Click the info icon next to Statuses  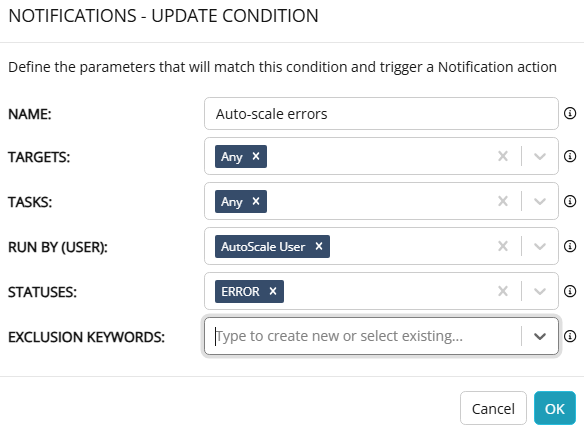pyautogui.click(x=570, y=291)
